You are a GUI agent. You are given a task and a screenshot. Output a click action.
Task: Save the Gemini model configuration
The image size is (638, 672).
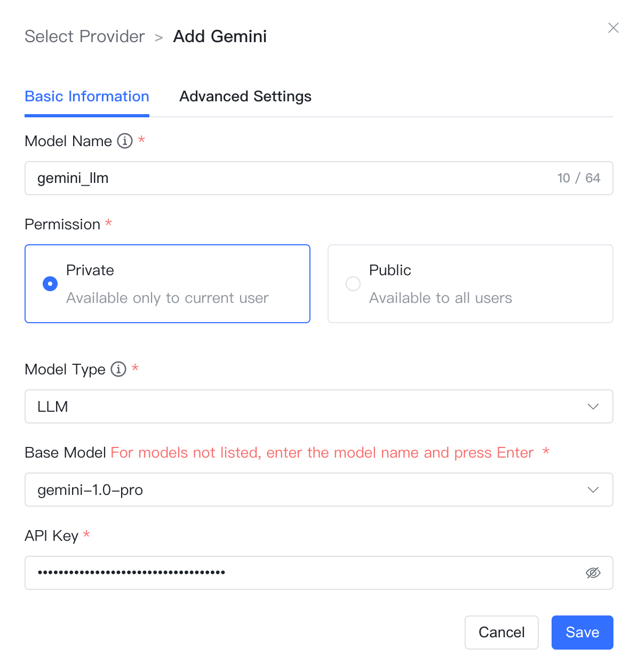click(x=583, y=633)
